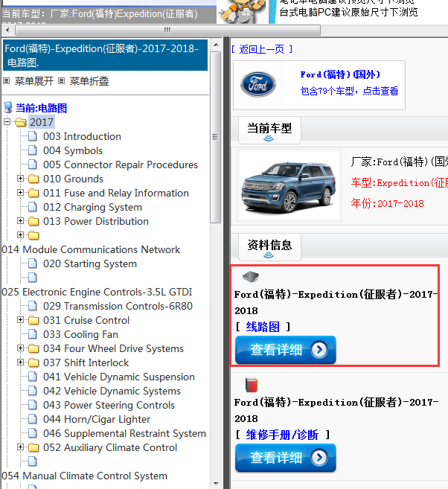Expand the 031 Cruise Control node
Screen dimensions: 448x489
tap(20, 319)
